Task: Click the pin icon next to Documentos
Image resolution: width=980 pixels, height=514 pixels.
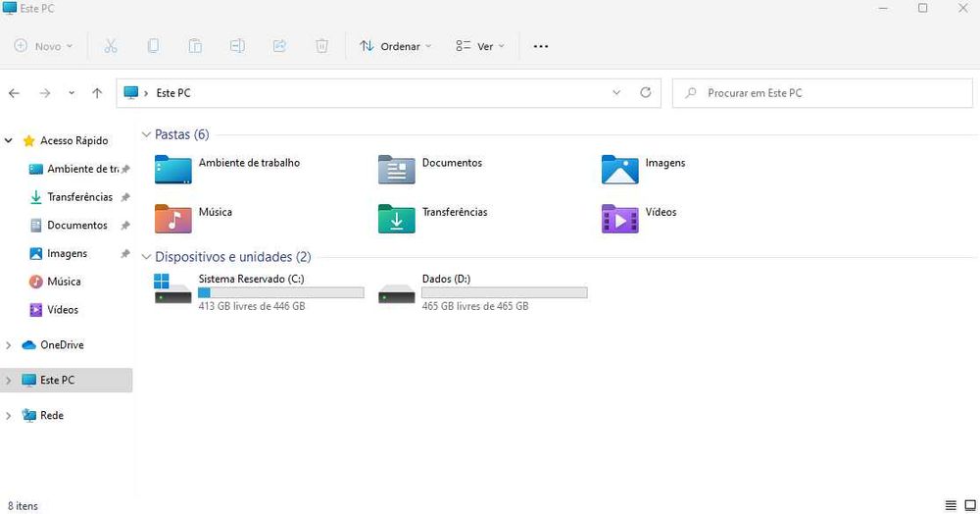Action: click(125, 225)
